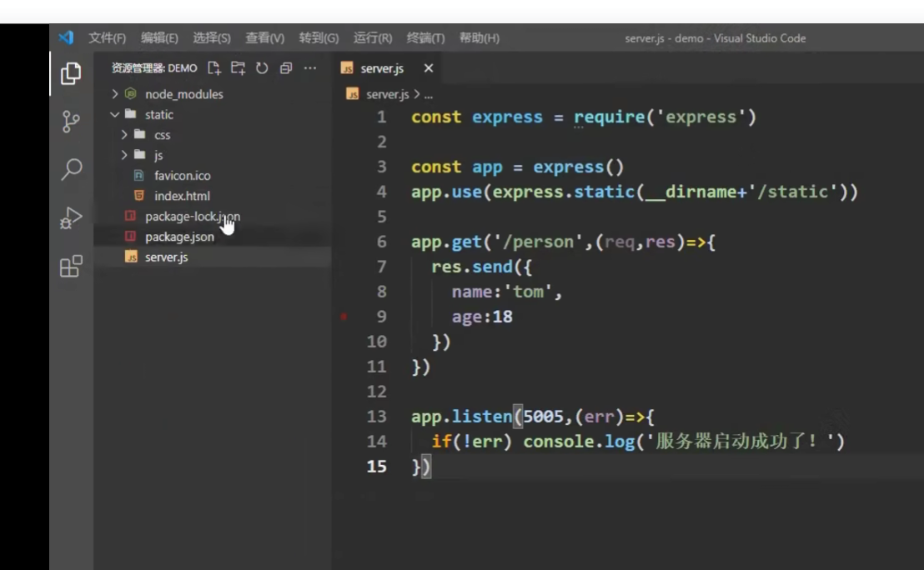Click the 资源管理器: DEMO panel title

tap(154, 68)
